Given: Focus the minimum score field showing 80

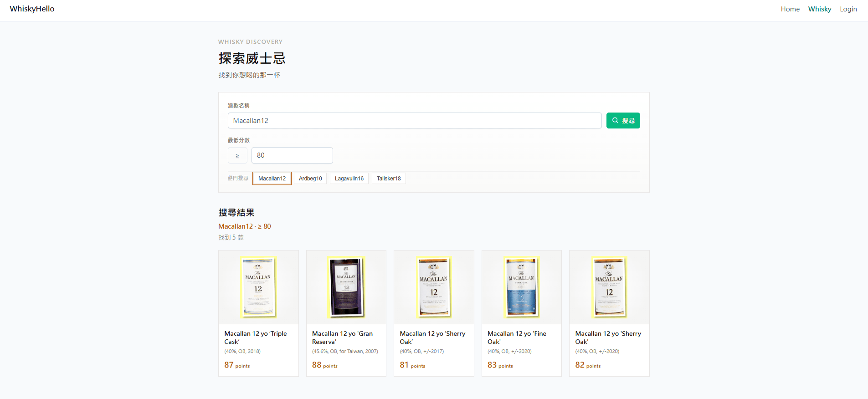Looking at the screenshot, I should tap(292, 155).
